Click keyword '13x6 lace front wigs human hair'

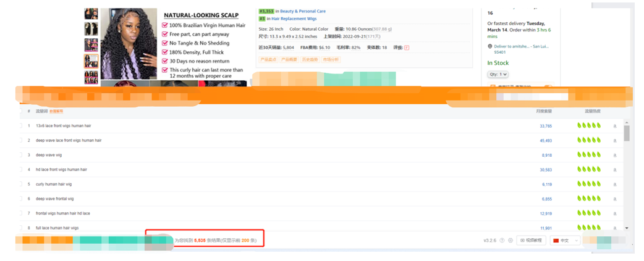64,126
